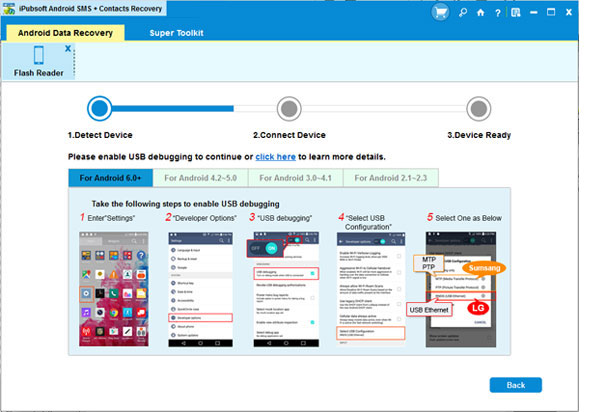Image resolution: width=600 pixels, height=412 pixels.
Task: Open the Super Toolkit tab
Action: (177, 33)
